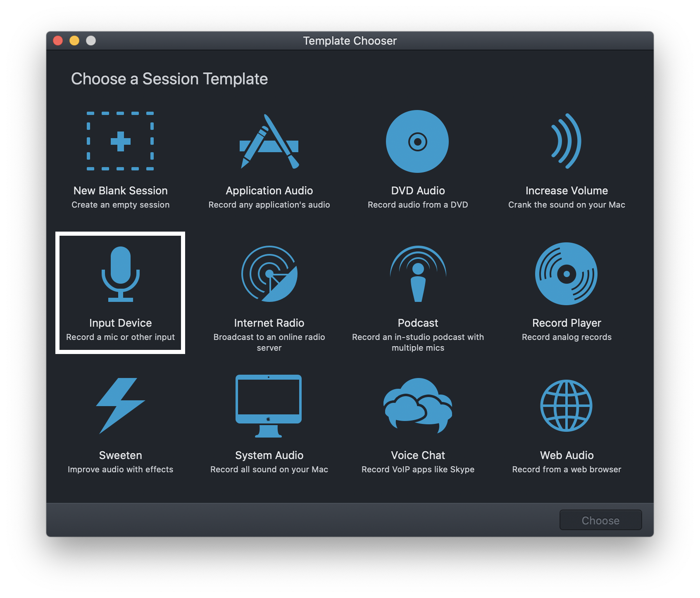Click the 'Record Player' label
Viewport: 700px width, 598px height.
(x=567, y=323)
